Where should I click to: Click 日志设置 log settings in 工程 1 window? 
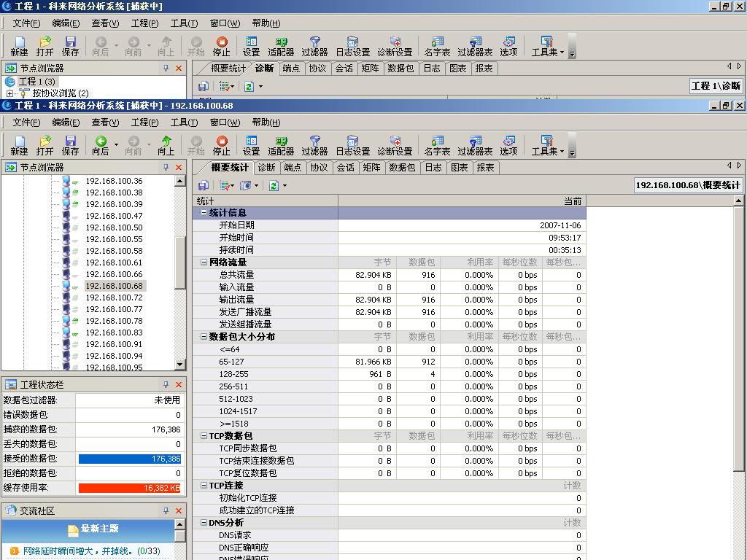pos(352,46)
